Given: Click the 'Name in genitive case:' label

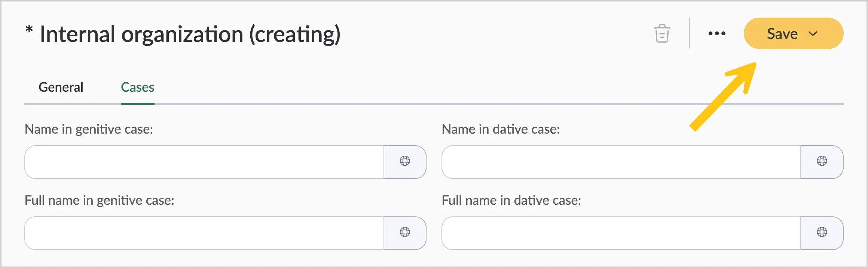Looking at the screenshot, I should click(89, 129).
